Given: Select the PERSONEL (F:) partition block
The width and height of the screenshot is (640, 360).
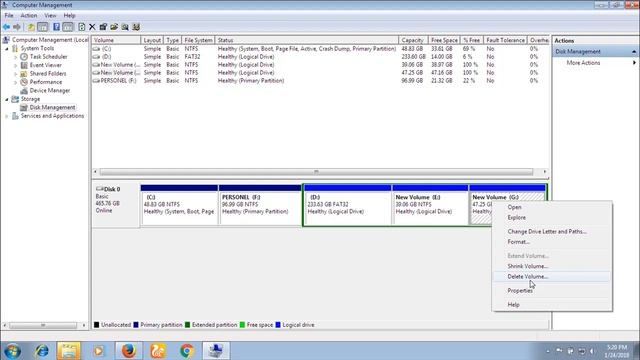Looking at the screenshot, I should coord(260,204).
